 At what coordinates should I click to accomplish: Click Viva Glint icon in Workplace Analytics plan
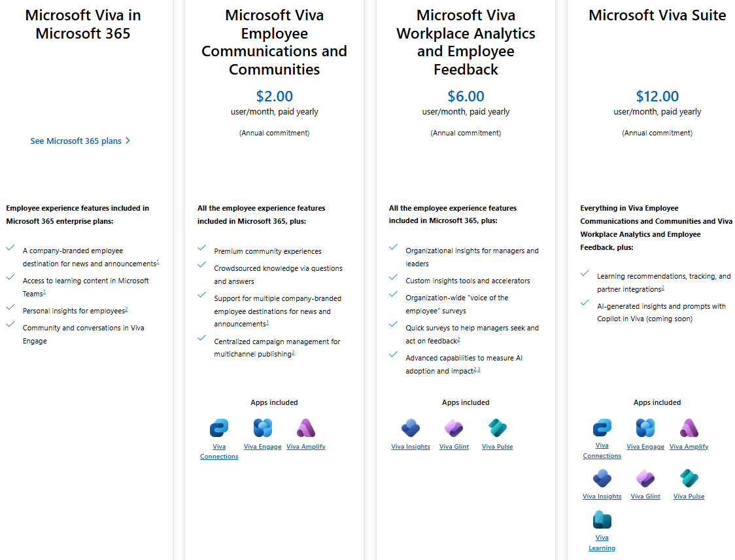tap(454, 429)
